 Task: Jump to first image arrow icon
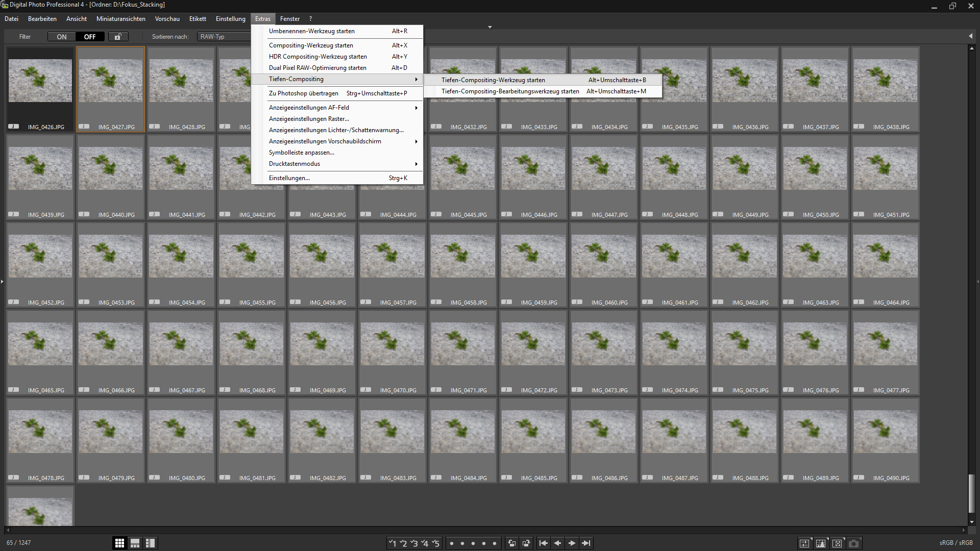pyautogui.click(x=543, y=543)
